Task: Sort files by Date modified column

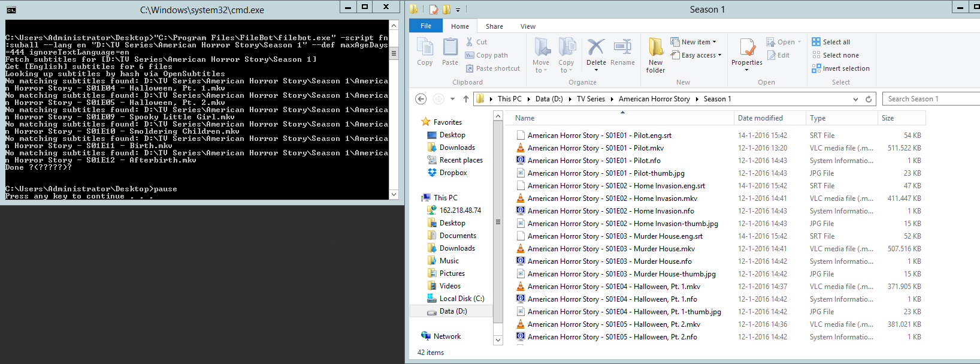Action: coord(770,118)
